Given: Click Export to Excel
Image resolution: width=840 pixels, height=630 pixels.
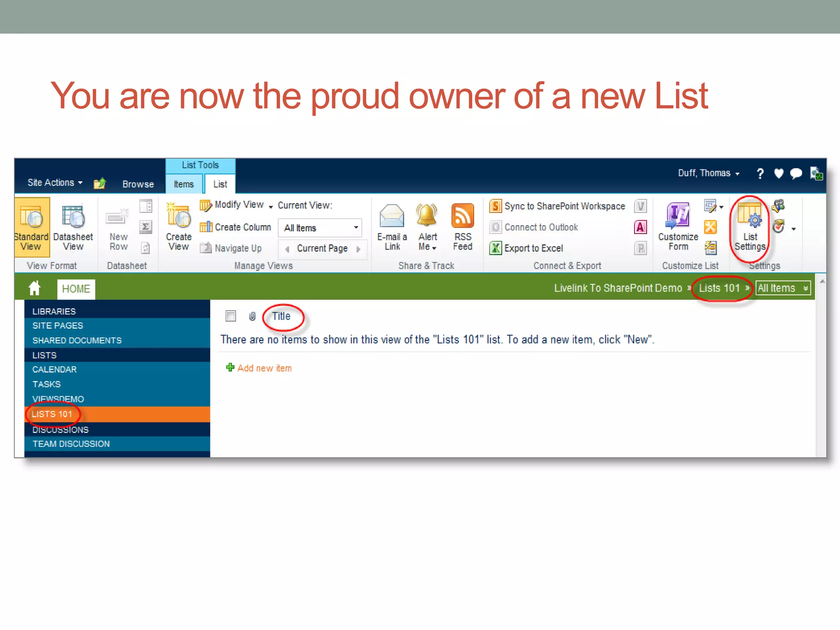Looking at the screenshot, I should pyautogui.click(x=526, y=248).
